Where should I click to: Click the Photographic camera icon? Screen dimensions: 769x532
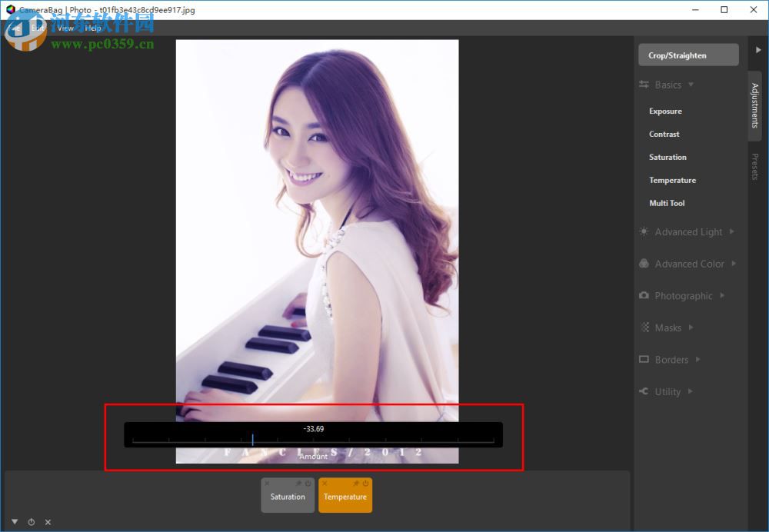(644, 295)
